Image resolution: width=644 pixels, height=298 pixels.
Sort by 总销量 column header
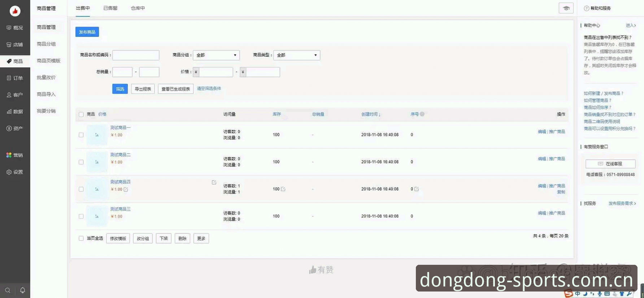coord(318,114)
